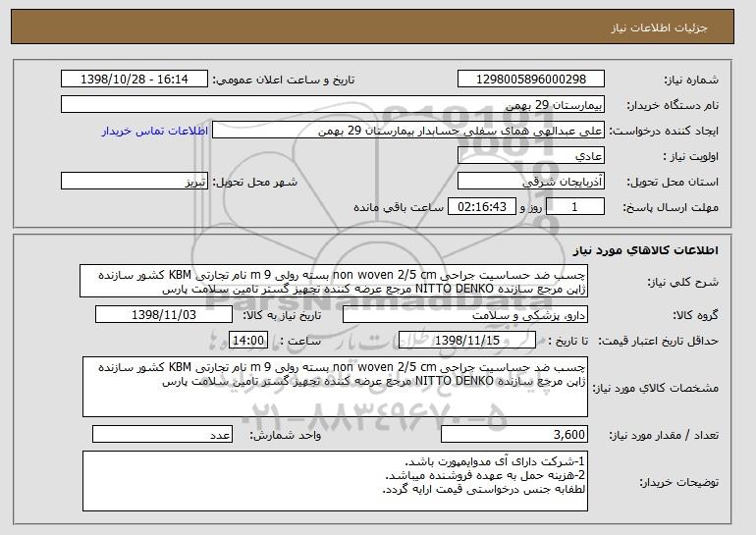Click the note line 1-شرکت دارای آی مدوایمپورت باشد

pos(495,461)
